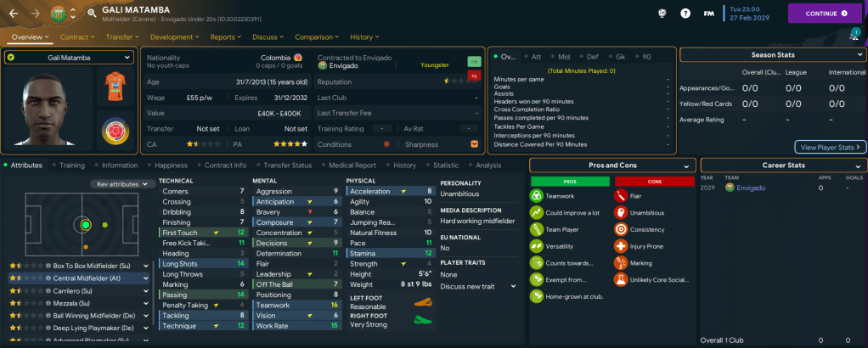Image resolution: width=868 pixels, height=348 pixels.
Task: Switch to the Medical Report tab
Action: point(352,166)
